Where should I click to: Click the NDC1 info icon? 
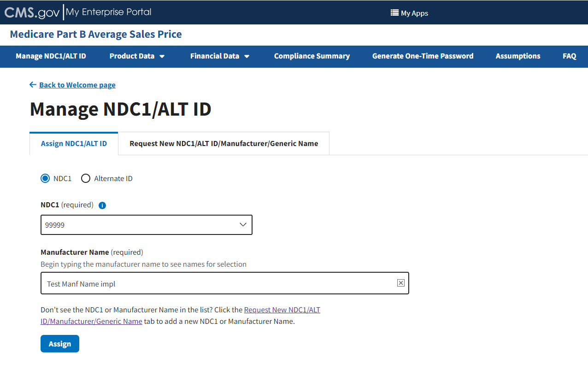point(102,205)
